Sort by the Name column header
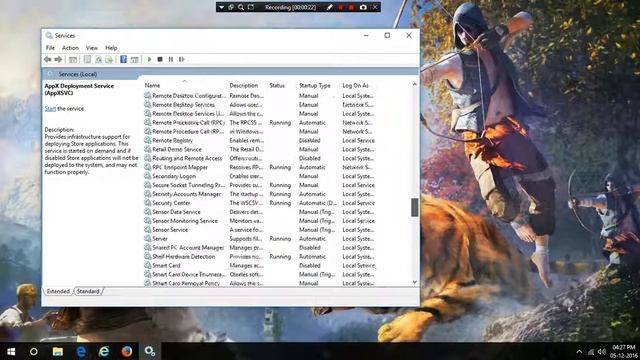This screenshot has height=360, width=640. coord(184,85)
